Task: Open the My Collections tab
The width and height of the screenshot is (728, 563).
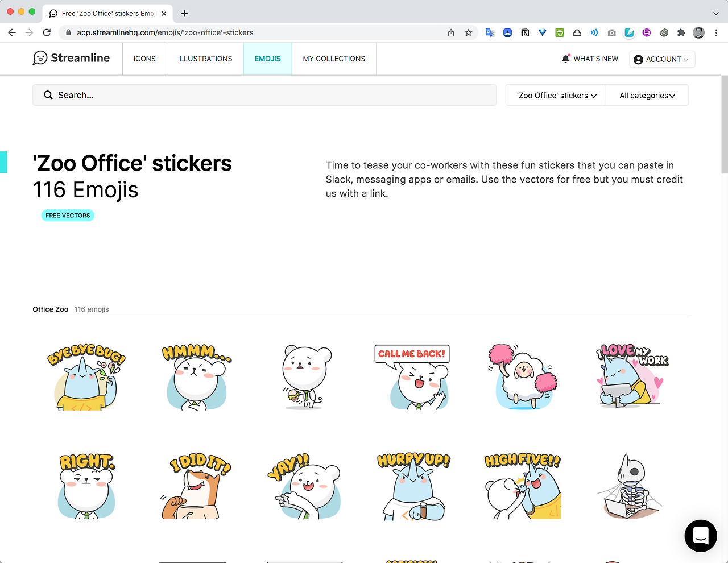Action: pyautogui.click(x=334, y=59)
